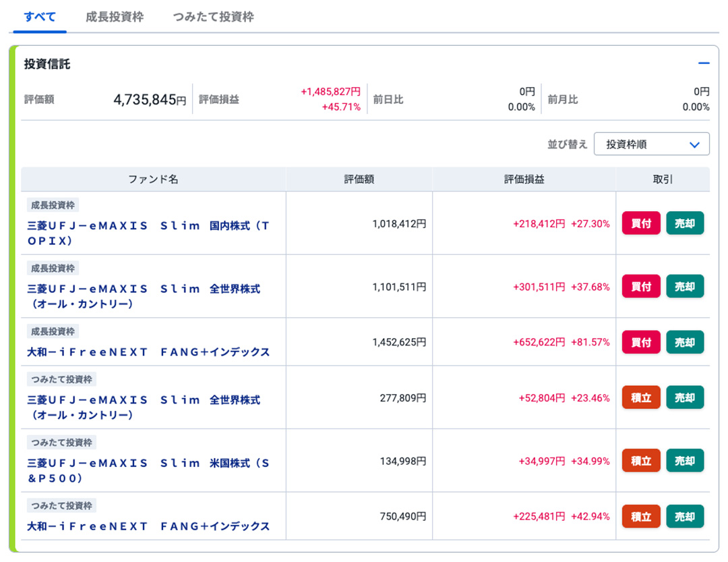
Task: Click 売却 for つみたて投資枠 全世界株式 (オール・カントリー)
Action: [685, 397]
